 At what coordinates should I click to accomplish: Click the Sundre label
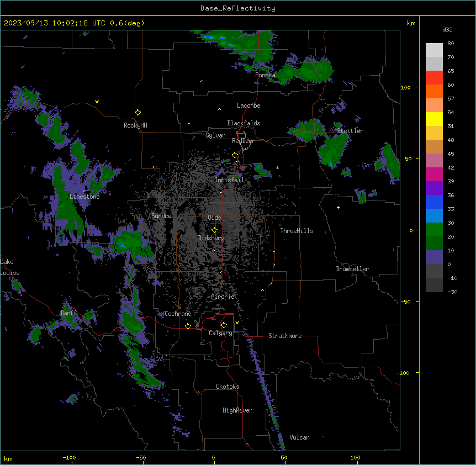point(161,216)
